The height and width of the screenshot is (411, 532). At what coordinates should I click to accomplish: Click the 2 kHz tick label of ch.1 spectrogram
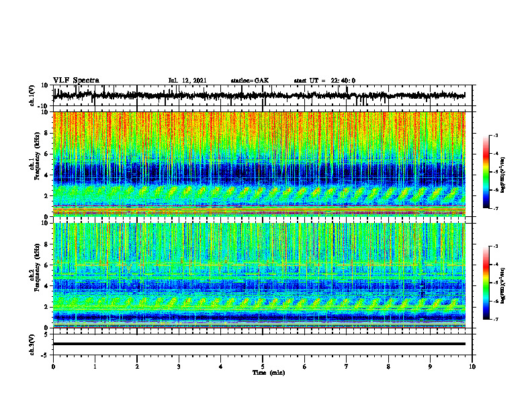point(46,196)
